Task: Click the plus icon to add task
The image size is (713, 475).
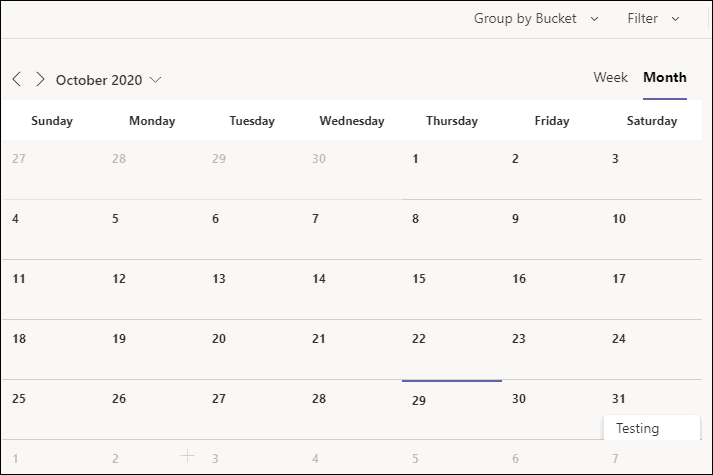Action: click(x=187, y=456)
